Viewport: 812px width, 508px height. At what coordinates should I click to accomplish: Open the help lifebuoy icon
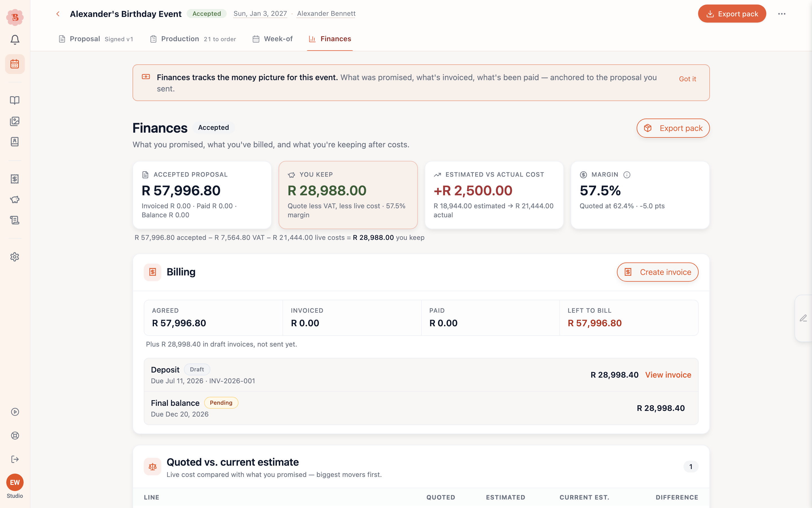(15, 435)
